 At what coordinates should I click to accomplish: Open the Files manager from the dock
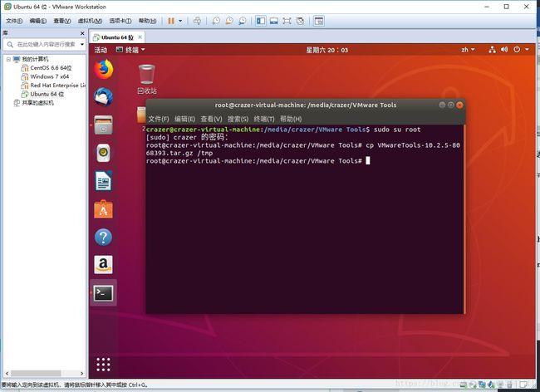click(103, 125)
